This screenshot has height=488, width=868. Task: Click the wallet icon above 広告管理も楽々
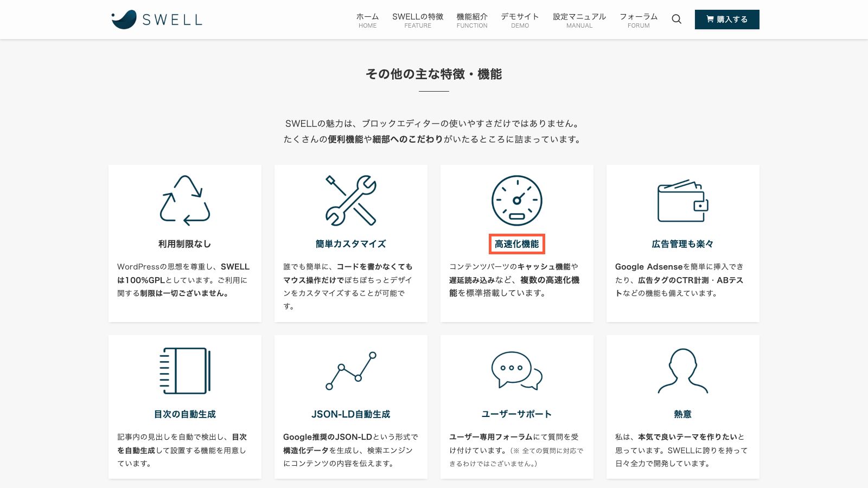pyautogui.click(x=683, y=200)
